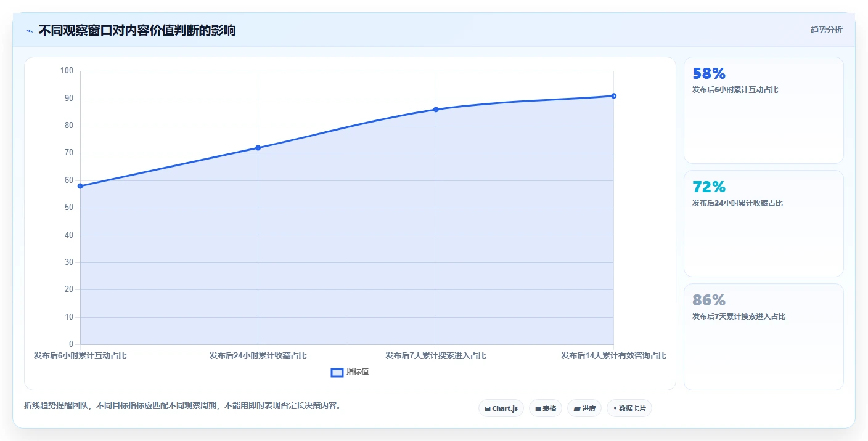
Task: Click the 86% stat card value
Action: (x=709, y=301)
